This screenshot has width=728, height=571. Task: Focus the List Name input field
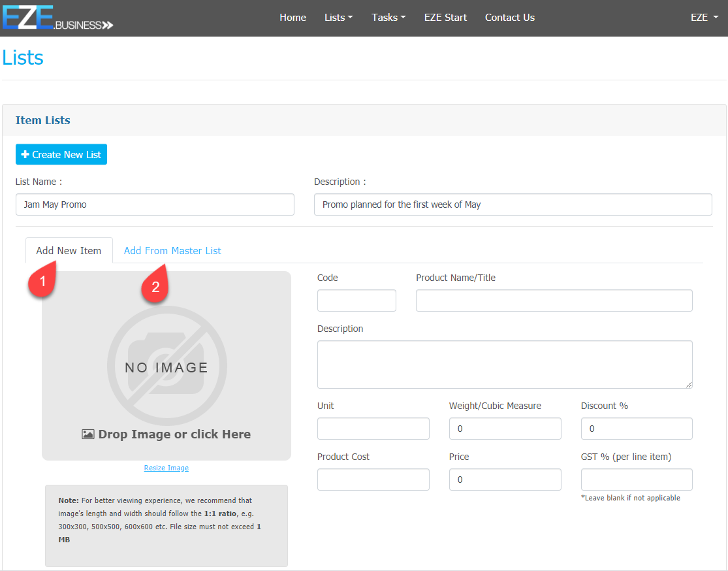(155, 204)
